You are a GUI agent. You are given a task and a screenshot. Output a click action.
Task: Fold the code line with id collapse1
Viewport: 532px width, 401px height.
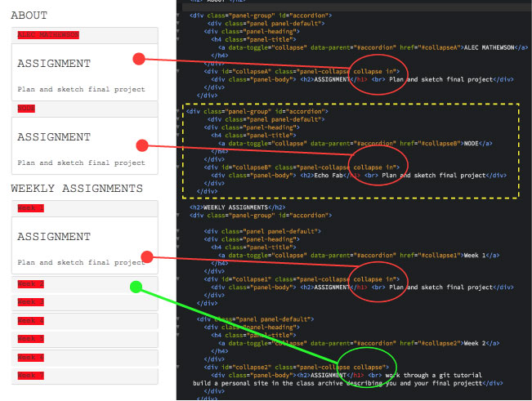pyautogui.click(x=178, y=279)
